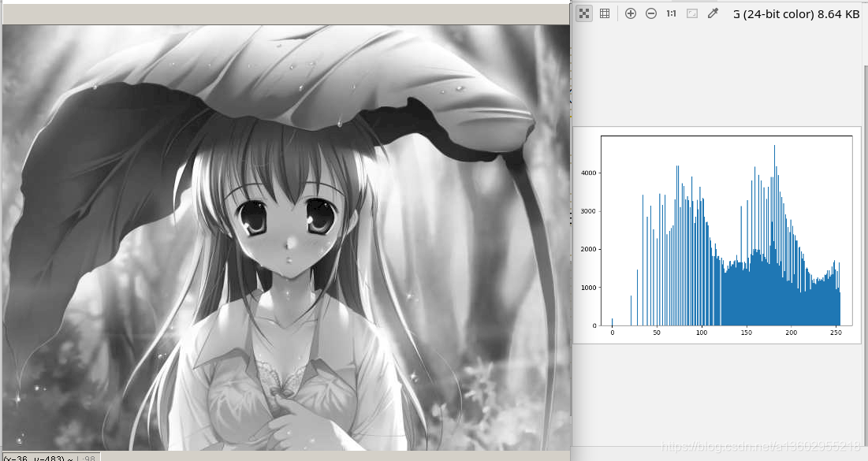Click the histogram plot thumbnail

point(717,235)
